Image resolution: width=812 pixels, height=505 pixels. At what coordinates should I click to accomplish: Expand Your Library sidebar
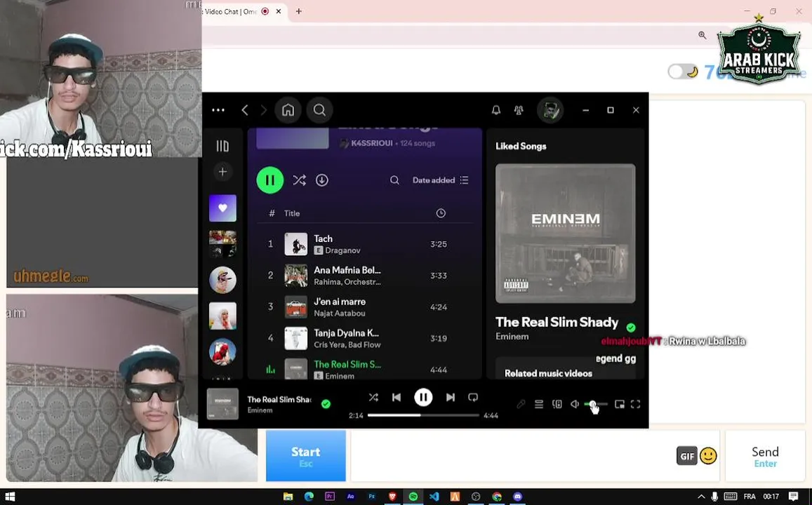[222, 146]
